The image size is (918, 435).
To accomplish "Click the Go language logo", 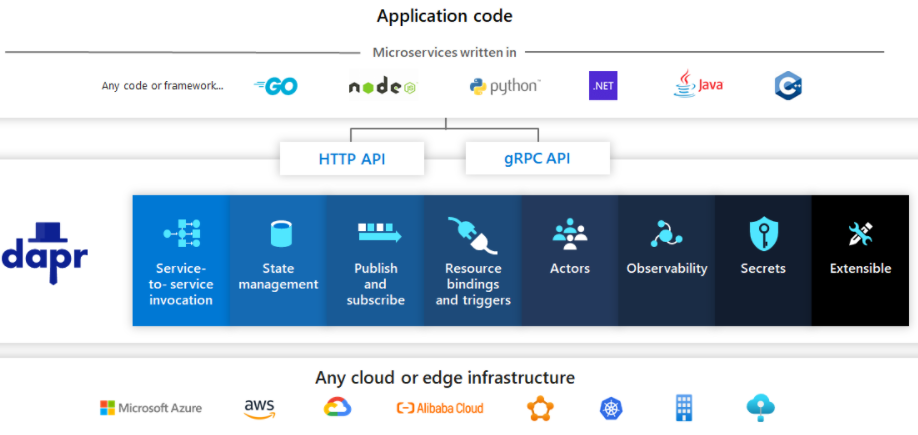I will (276, 87).
